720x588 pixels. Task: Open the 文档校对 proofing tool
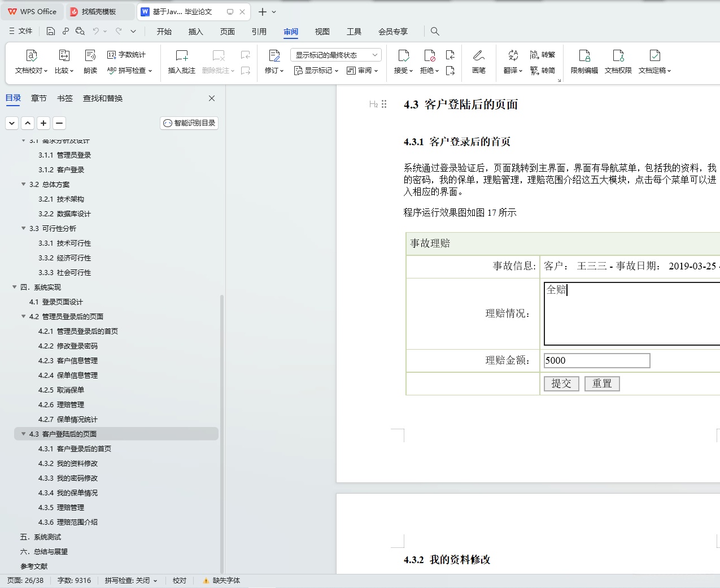coord(30,61)
